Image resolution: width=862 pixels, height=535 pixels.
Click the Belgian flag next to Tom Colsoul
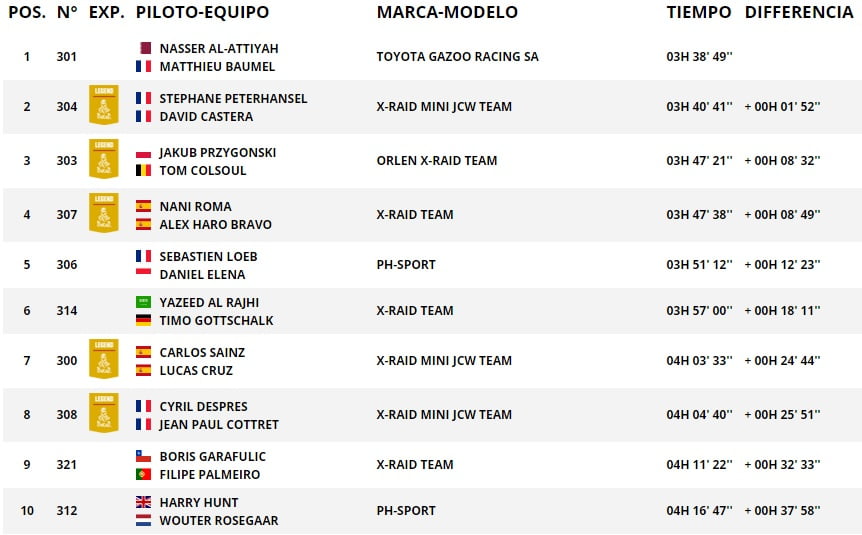coord(143,170)
